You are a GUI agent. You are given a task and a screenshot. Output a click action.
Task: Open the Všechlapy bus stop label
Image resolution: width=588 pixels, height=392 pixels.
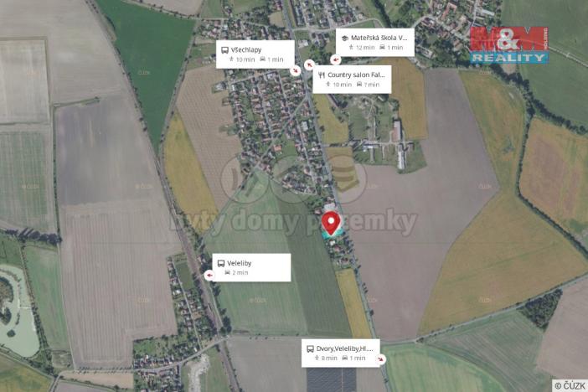coord(255,54)
